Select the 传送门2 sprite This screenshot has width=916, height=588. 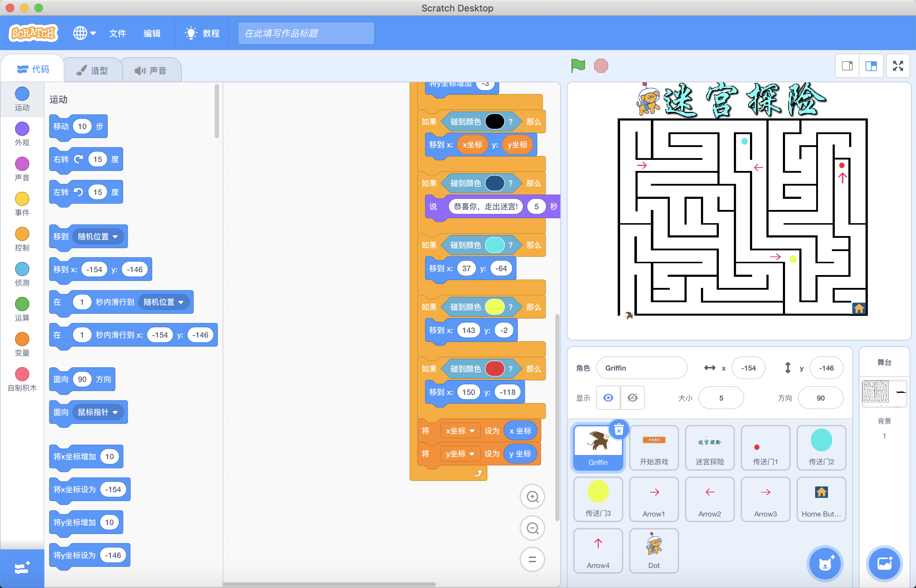(821, 447)
